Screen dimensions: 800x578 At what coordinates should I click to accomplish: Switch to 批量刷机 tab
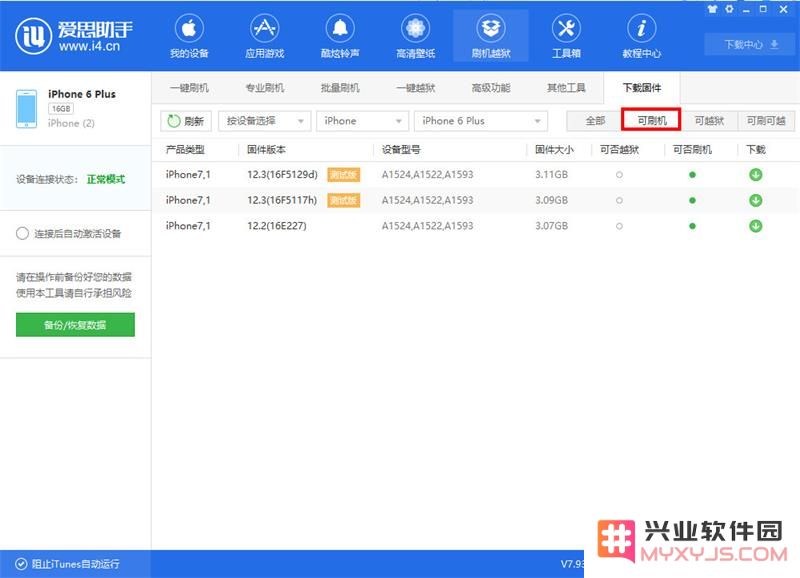coord(340,88)
